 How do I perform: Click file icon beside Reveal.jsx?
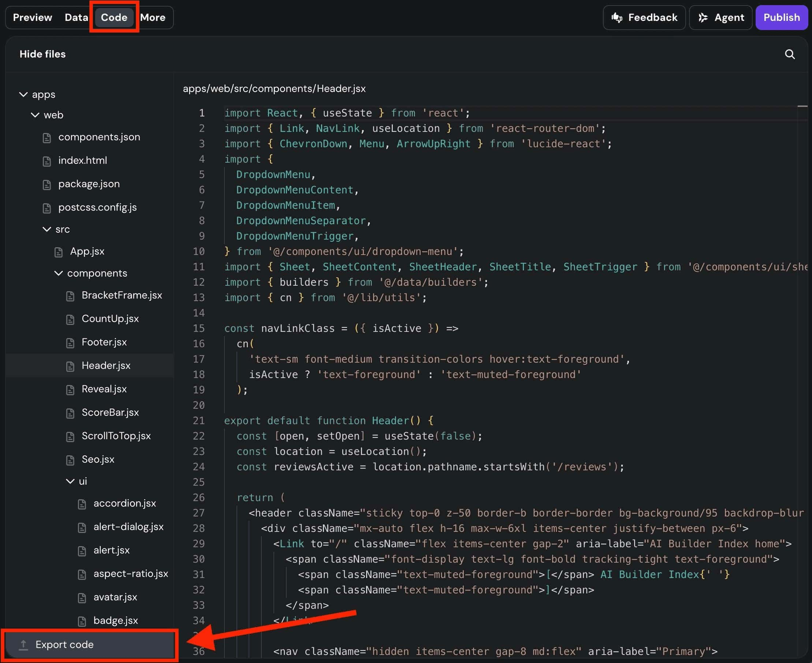[x=70, y=389]
